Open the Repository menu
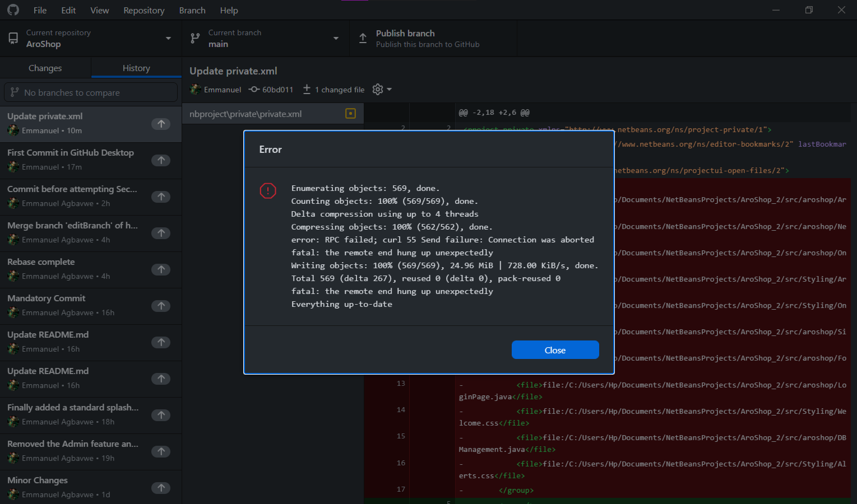The image size is (857, 504). 144,10
